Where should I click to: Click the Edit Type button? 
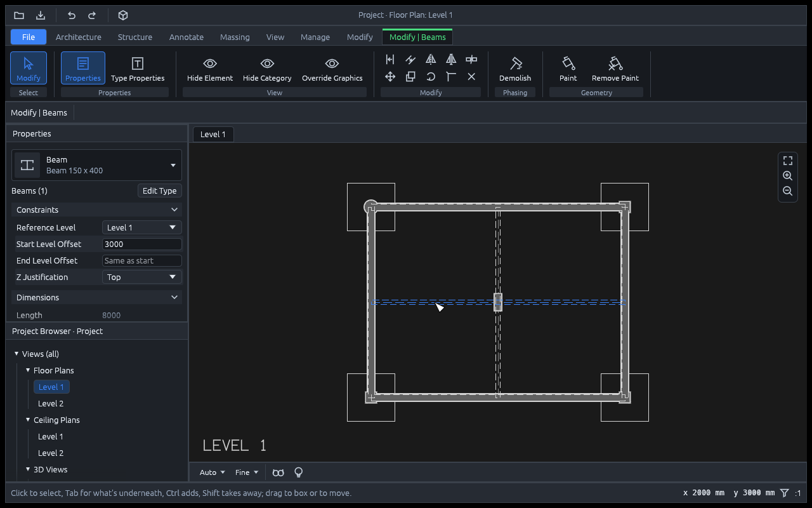pyautogui.click(x=160, y=190)
